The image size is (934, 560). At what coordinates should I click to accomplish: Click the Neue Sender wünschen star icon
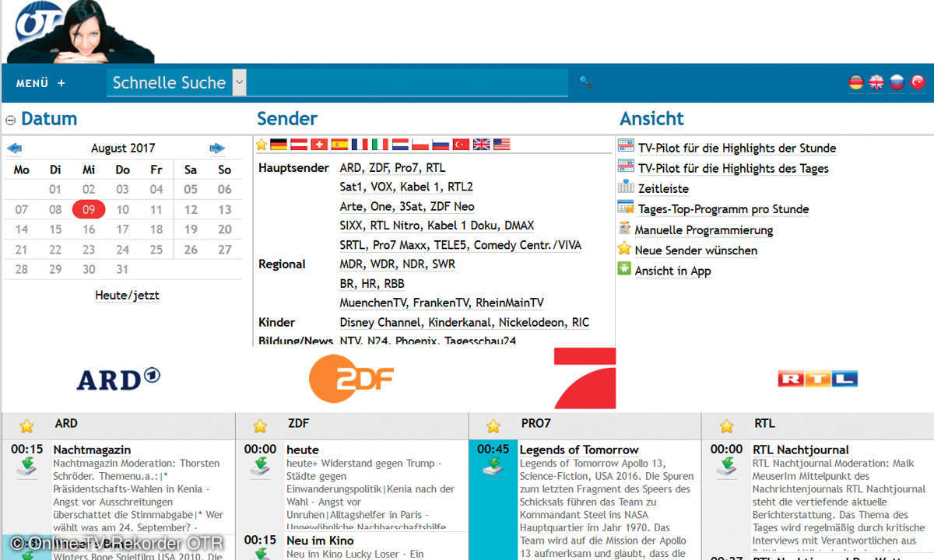coord(624,249)
